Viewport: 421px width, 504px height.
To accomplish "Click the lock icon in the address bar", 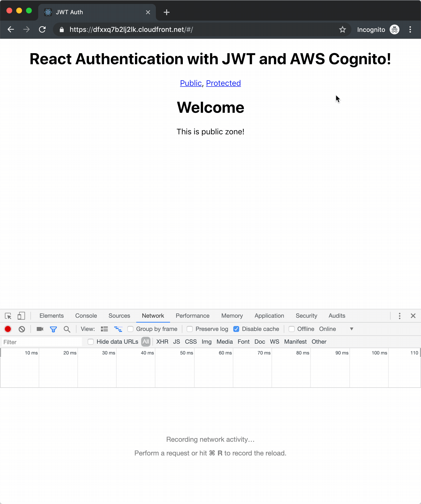I will (62, 30).
